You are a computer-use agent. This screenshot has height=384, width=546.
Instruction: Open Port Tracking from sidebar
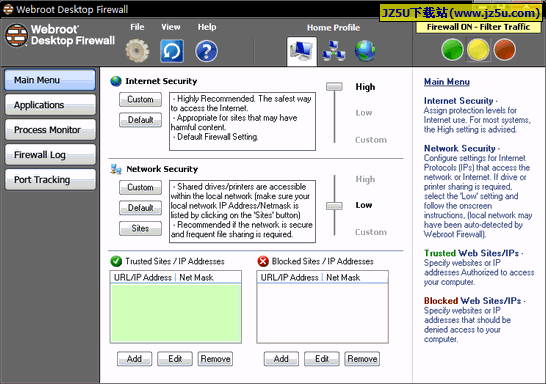[x=50, y=180]
